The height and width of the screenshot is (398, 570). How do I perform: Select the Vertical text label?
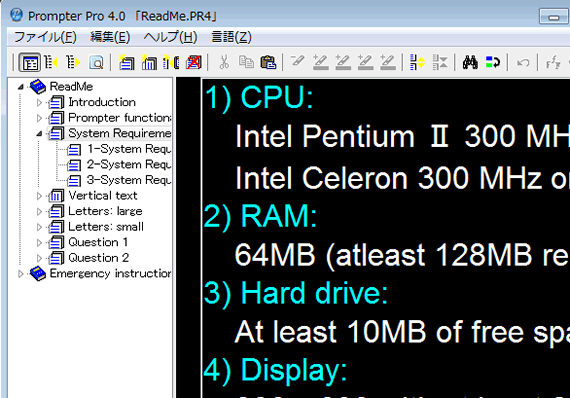coord(103,196)
